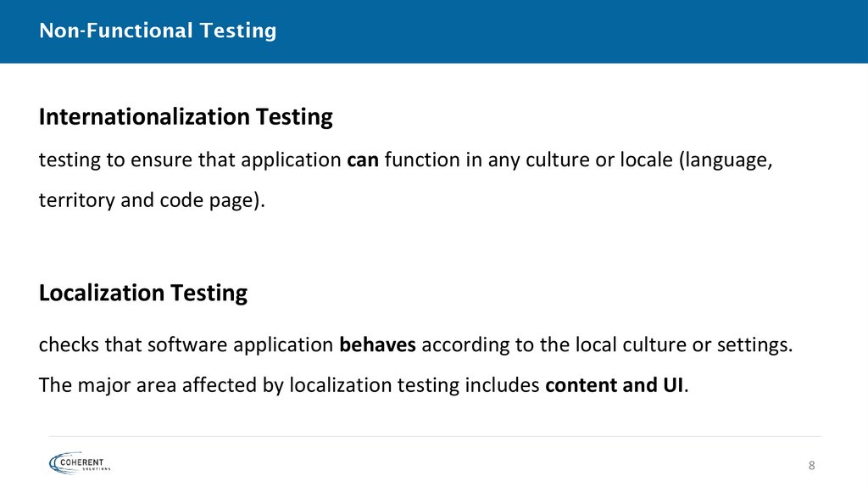Click the bold word 'can'
This screenshot has height=487, width=868.
[x=363, y=161]
